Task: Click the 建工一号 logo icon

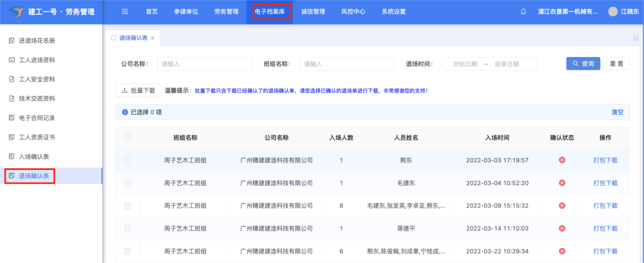Action: click(17, 12)
